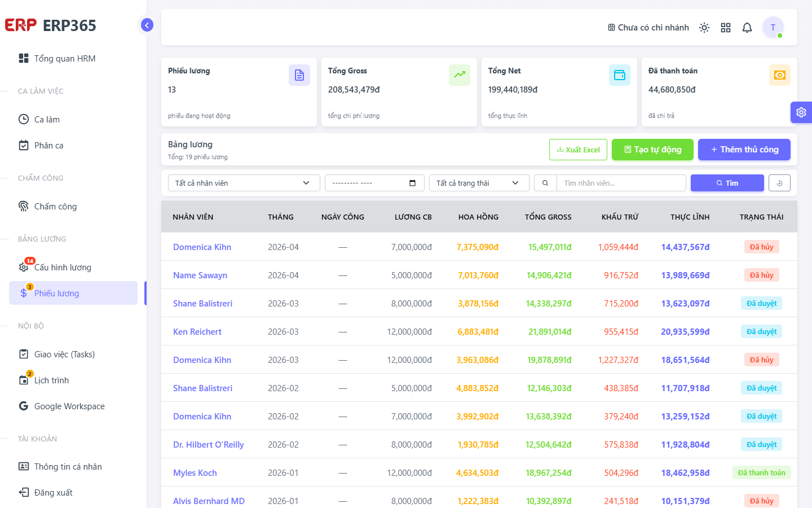
Task: Open the apps grid icon
Action: (726, 28)
